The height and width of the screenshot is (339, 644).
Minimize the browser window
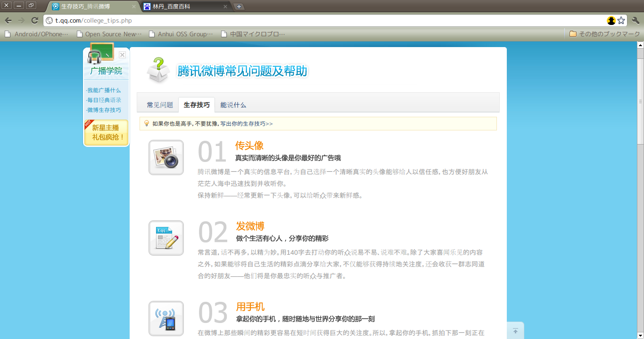pyautogui.click(x=19, y=5)
